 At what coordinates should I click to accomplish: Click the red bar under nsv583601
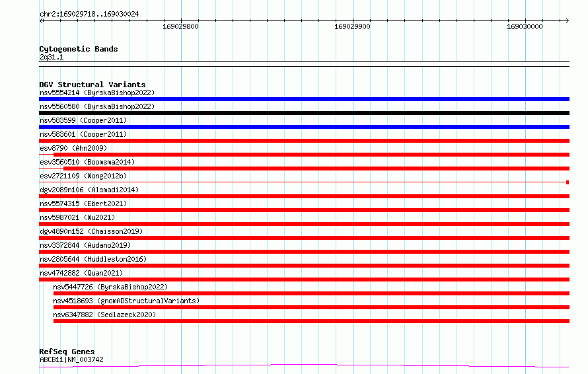click(304, 141)
